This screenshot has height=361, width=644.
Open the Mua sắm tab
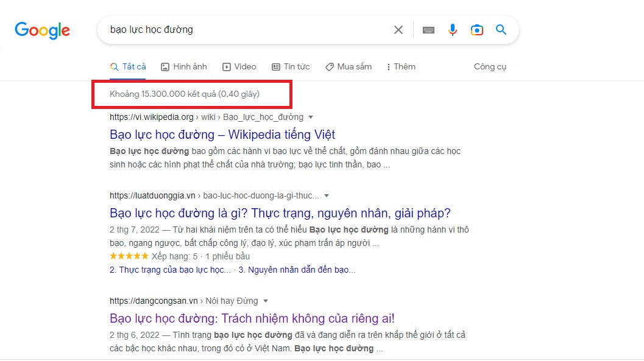pos(349,67)
